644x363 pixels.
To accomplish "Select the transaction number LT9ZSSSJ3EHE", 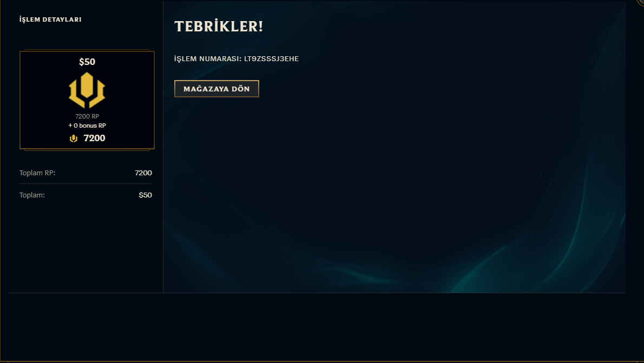I will 272,59.
